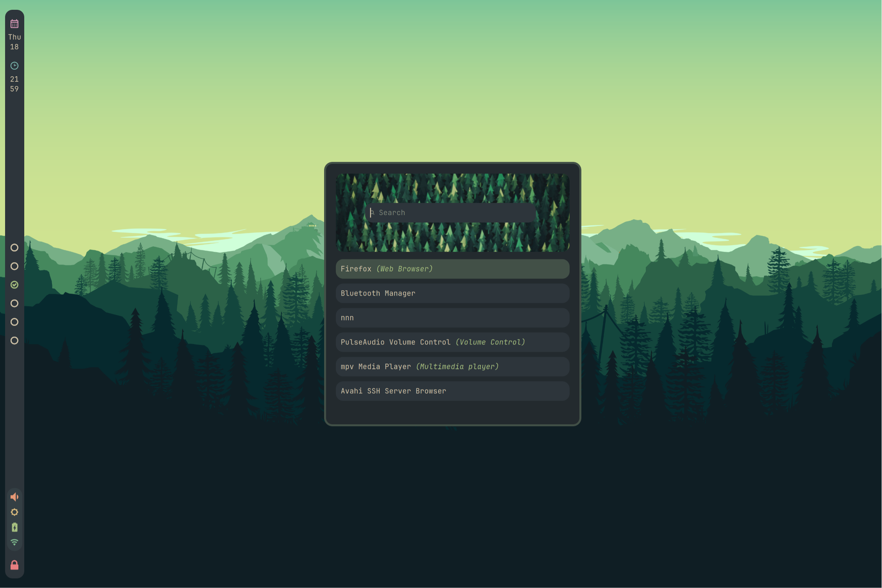Click the battery charging icon
Viewport: 882px width, 588px height.
coord(14,527)
